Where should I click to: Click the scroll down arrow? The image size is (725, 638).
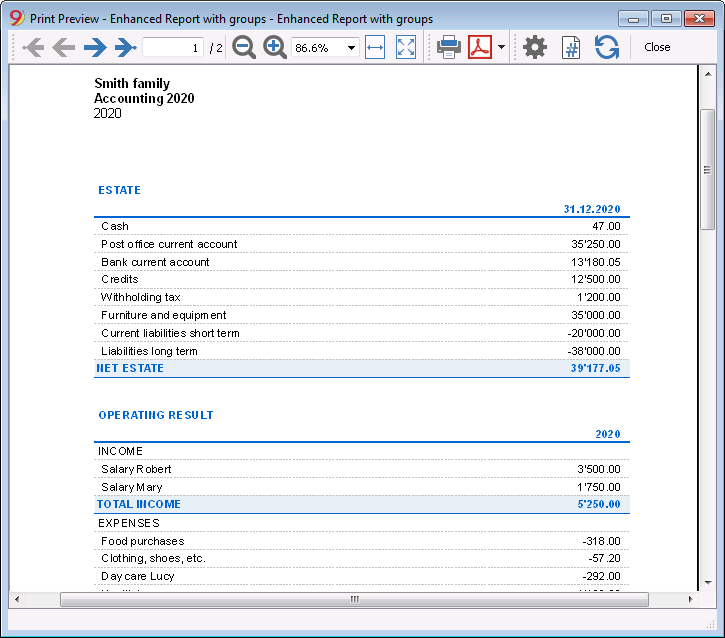(x=707, y=583)
